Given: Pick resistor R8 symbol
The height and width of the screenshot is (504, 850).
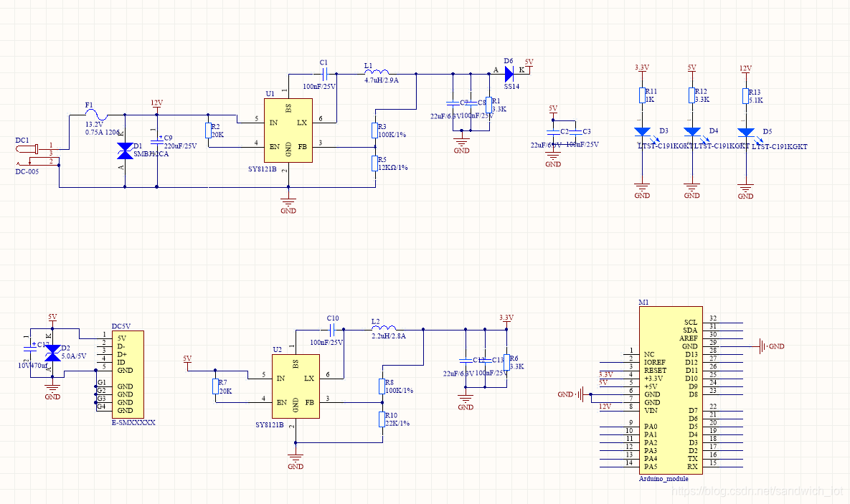Looking at the screenshot, I should click(x=382, y=386).
